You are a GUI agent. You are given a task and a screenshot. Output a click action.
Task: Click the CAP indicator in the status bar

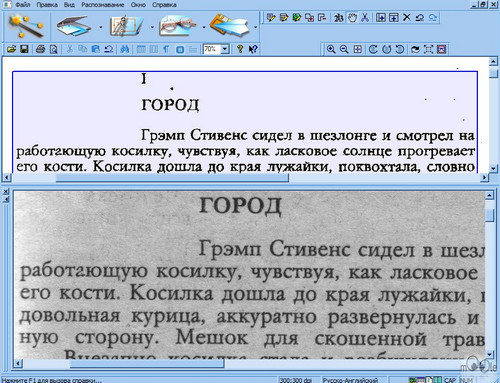tap(450, 380)
